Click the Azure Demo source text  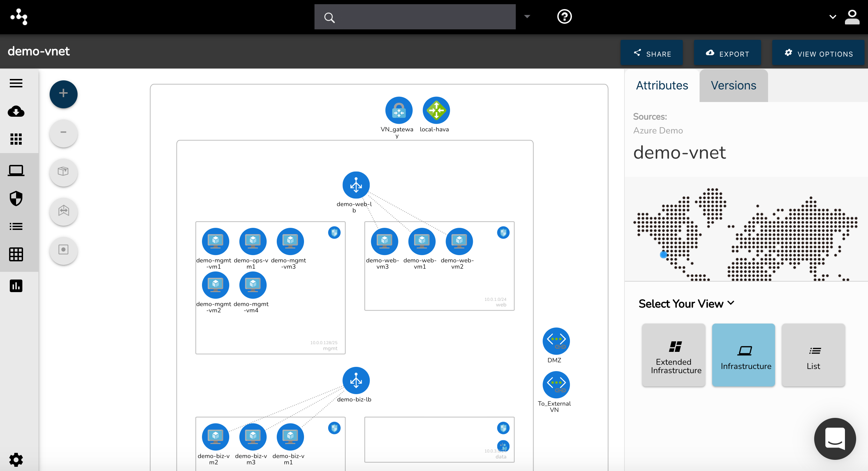pos(658,131)
